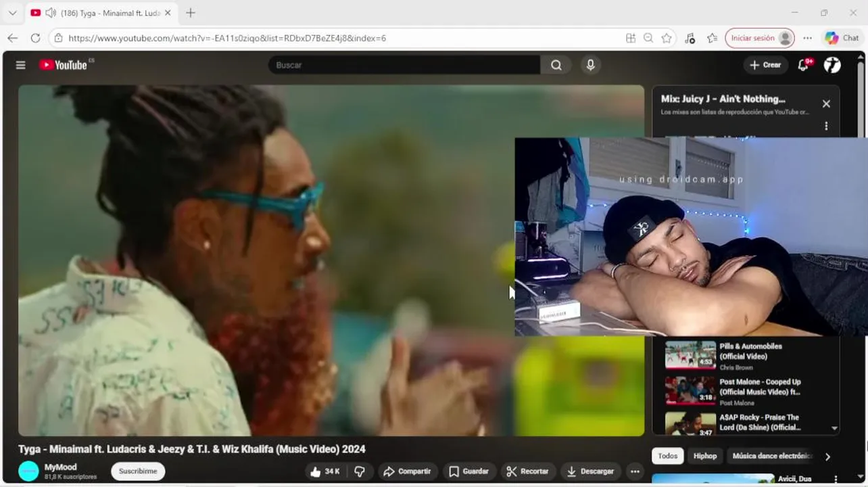Click the video title Tyga - Minaimal text
Screen dimensions: 868x487
click(192, 449)
